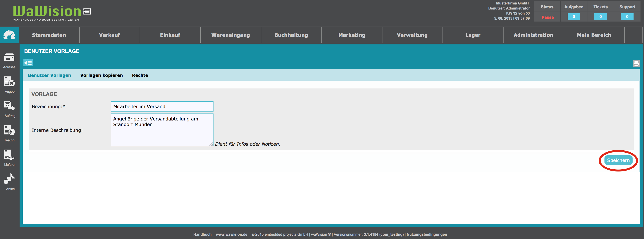The image size is (644, 239).
Task: Open the Auftrag sidebar icon
Action: [9, 106]
